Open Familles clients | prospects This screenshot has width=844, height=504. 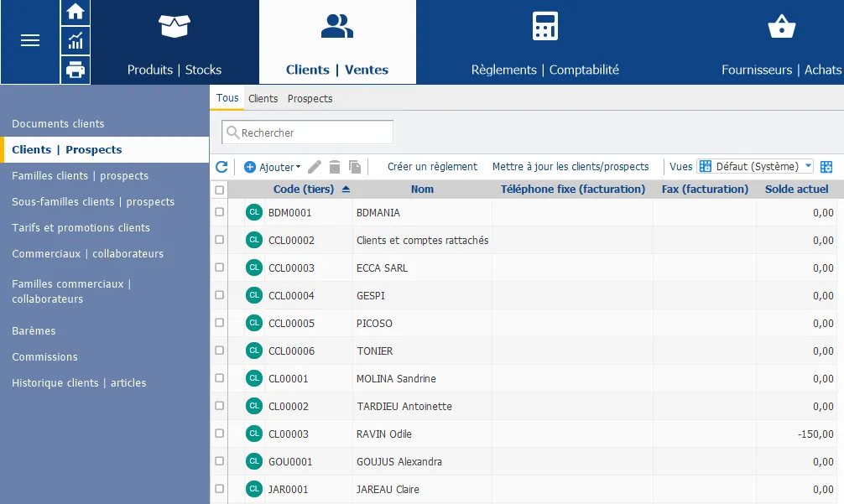point(81,176)
